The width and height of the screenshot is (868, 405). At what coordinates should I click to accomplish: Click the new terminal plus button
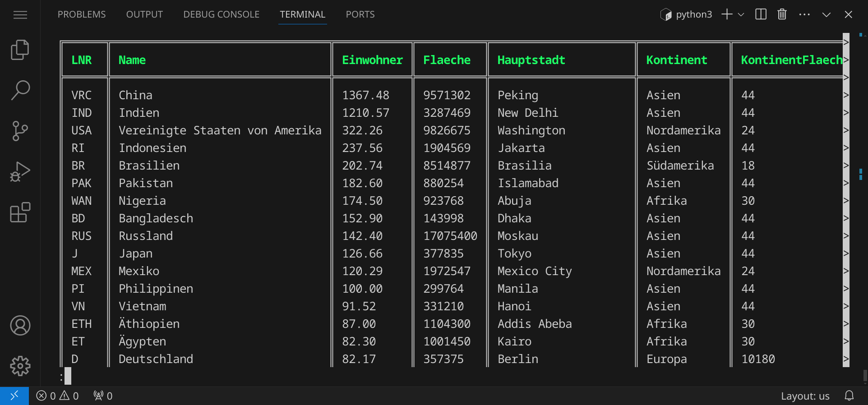(x=726, y=14)
